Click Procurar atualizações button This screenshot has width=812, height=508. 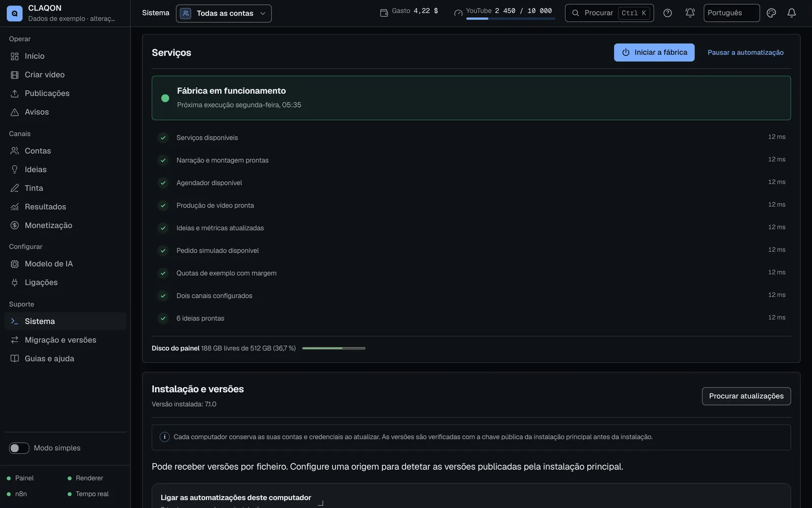(x=746, y=396)
